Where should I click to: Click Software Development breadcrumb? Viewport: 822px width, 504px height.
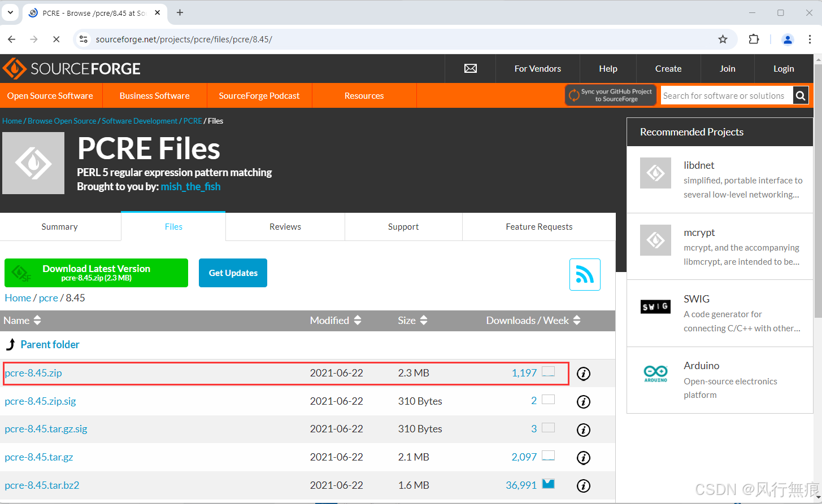tap(140, 121)
